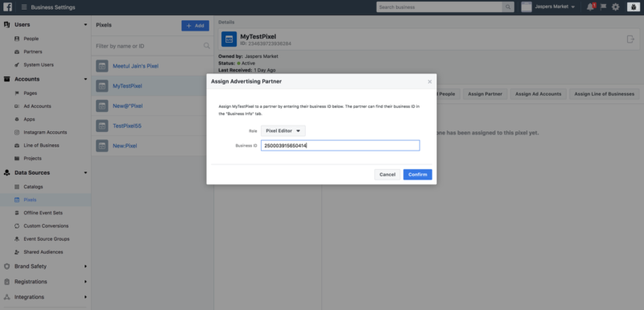Click the export icon beside MyTestPixel details

630,39
